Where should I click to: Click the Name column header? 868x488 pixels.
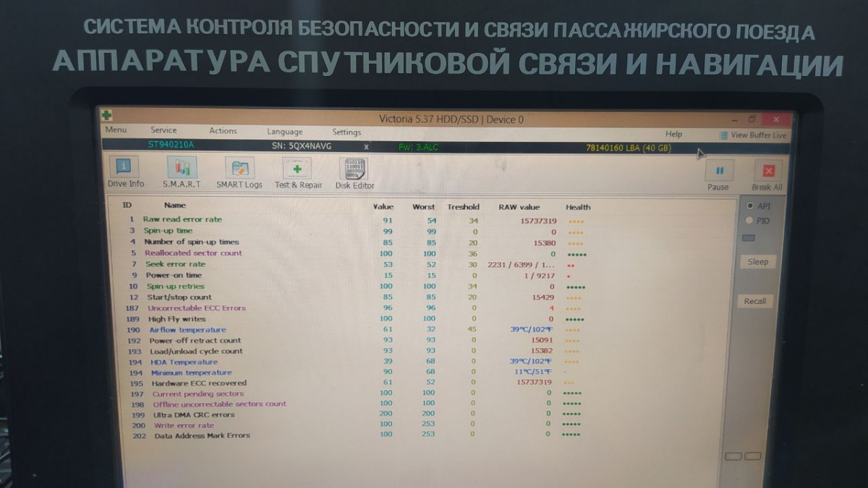(175, 206)
